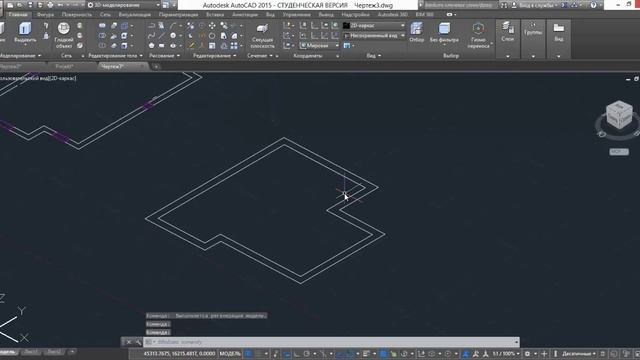Open the annotation scale 1:1 dropdown
The width and height of the screenshot is (640, 360).
pos(506,354)
